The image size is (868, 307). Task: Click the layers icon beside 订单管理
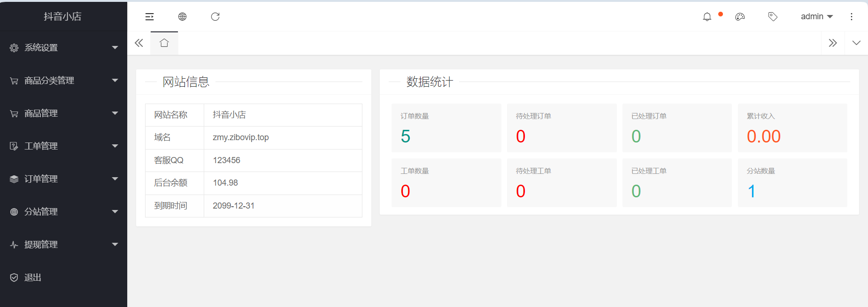(14, 179)
